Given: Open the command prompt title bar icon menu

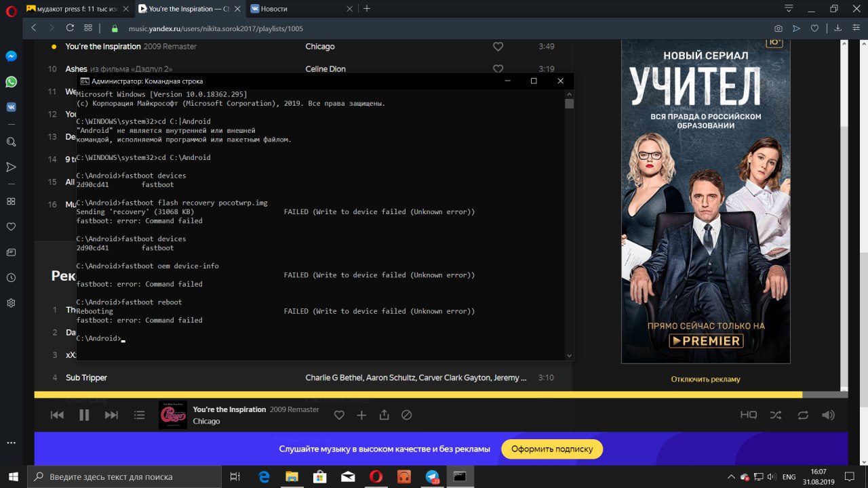Looking at the screenshot, I should (x=84, y=81).
